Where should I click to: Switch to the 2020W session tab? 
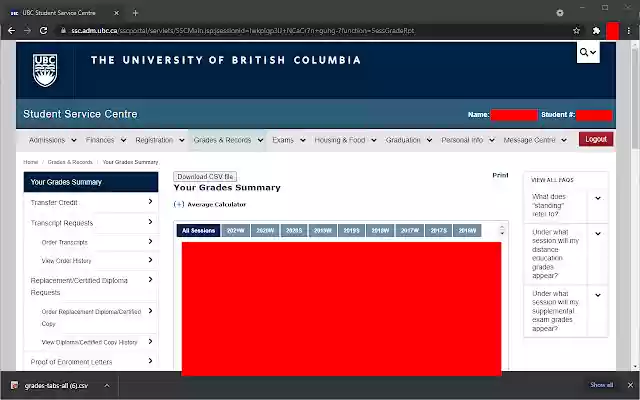tap(265, 231)
